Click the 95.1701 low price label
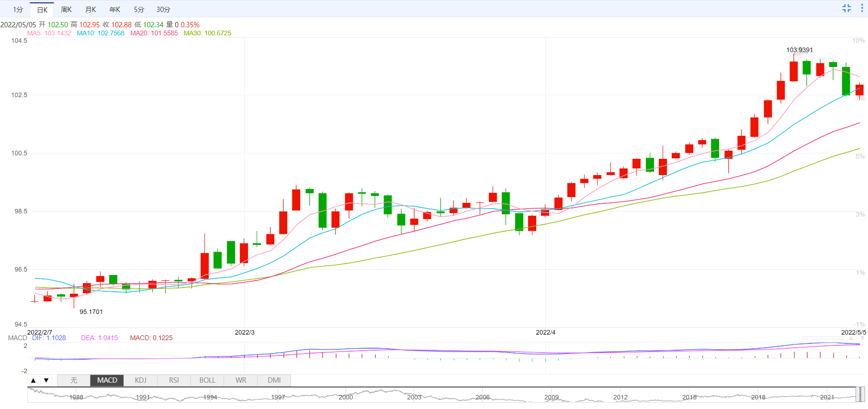This screenshot has height=409, width=868. pyautogui.click(x=91, y=312)
